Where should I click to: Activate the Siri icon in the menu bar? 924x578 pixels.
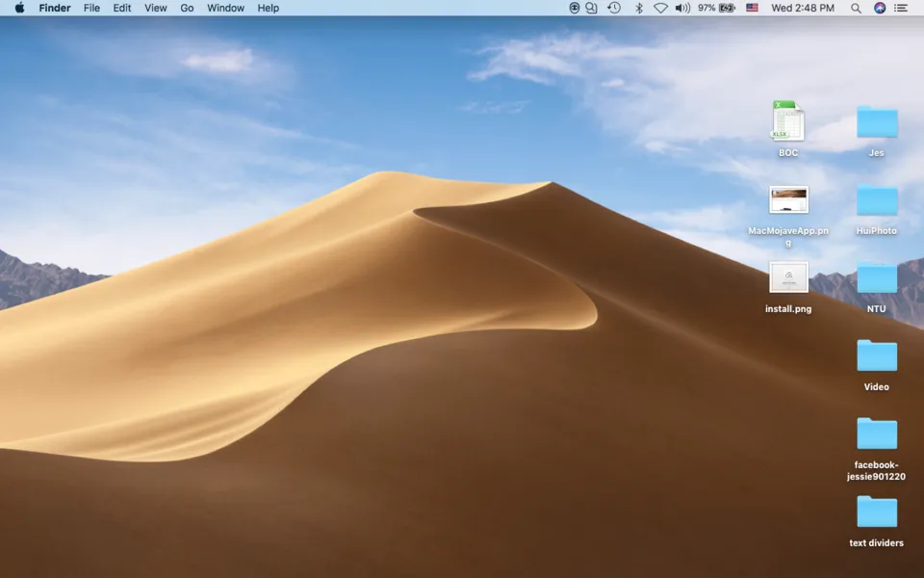click(x=880, y=8)
